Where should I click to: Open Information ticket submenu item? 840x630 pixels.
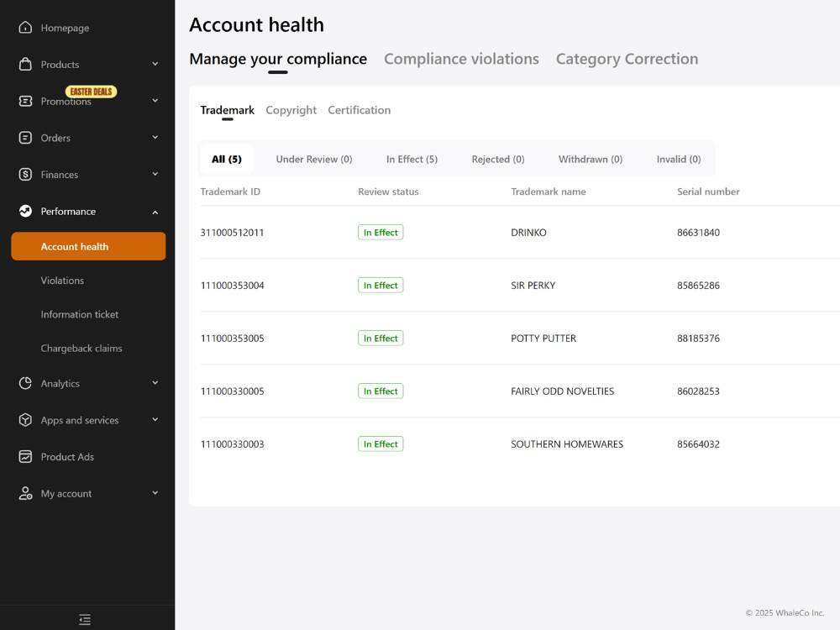click(x=79, y=314)
